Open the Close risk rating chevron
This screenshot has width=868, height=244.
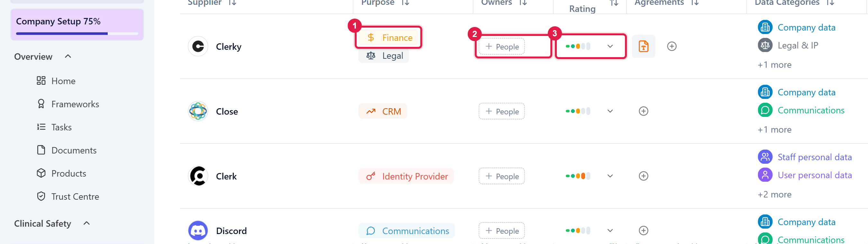tap(610, 111)
